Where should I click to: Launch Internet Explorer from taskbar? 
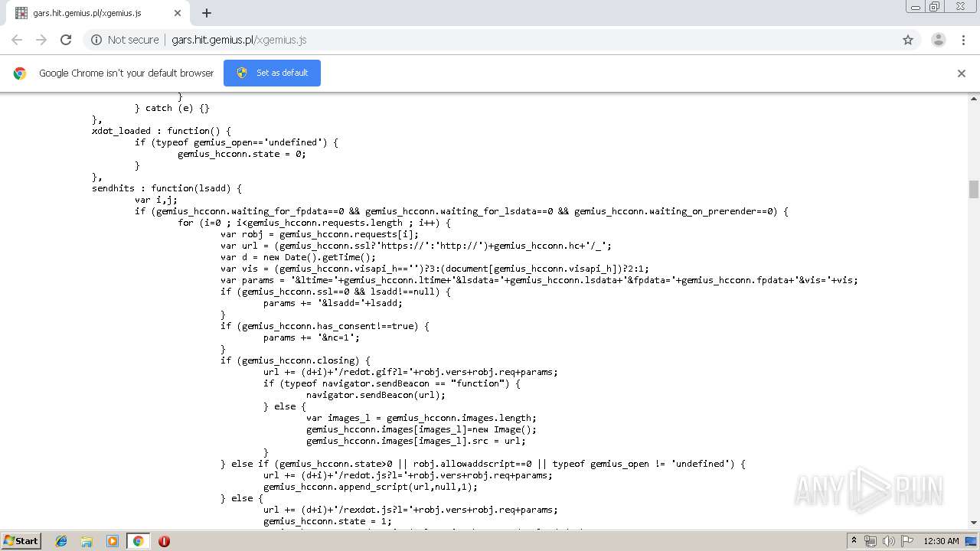point(61,541)
